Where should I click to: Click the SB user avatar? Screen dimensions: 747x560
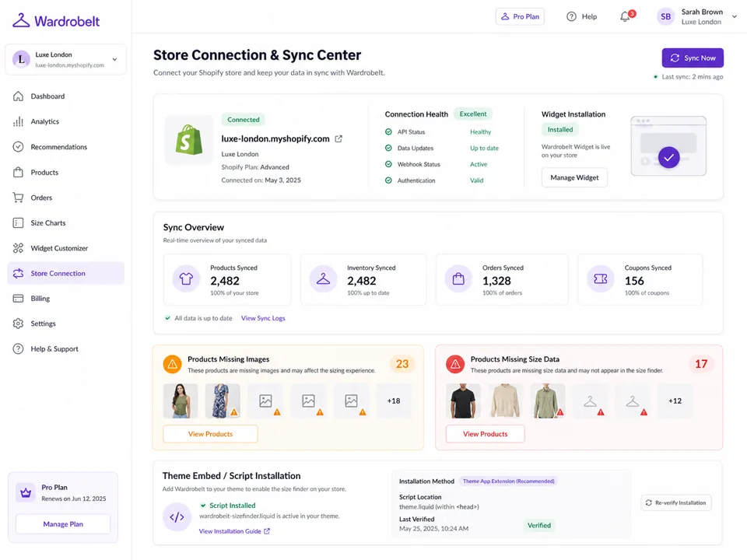pos(665,16)
